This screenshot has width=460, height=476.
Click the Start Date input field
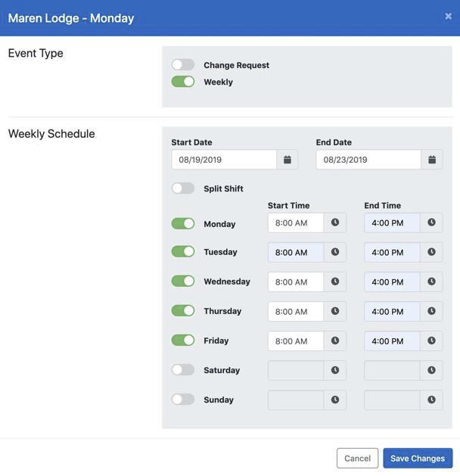[224, 160]
